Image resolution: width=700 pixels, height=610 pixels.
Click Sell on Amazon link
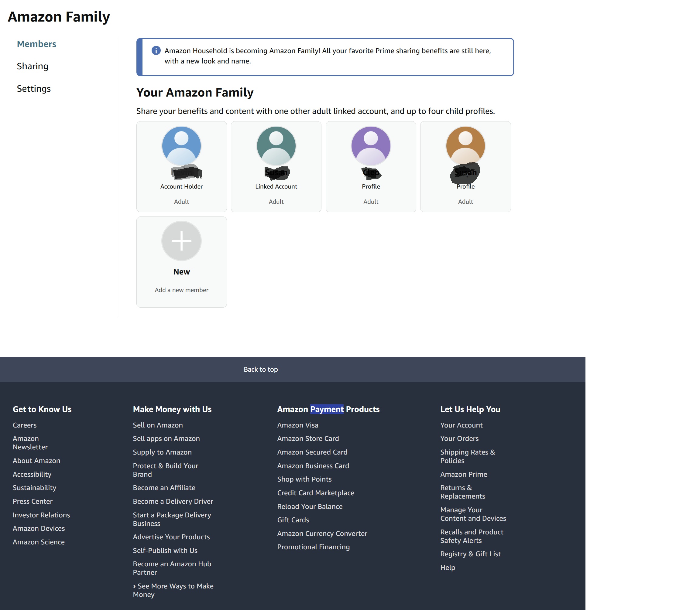point(158,425)
